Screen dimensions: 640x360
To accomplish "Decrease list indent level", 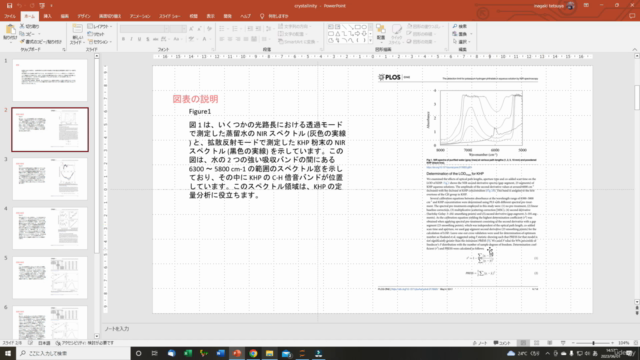I will pyautogui.click(x=250, y=29).
